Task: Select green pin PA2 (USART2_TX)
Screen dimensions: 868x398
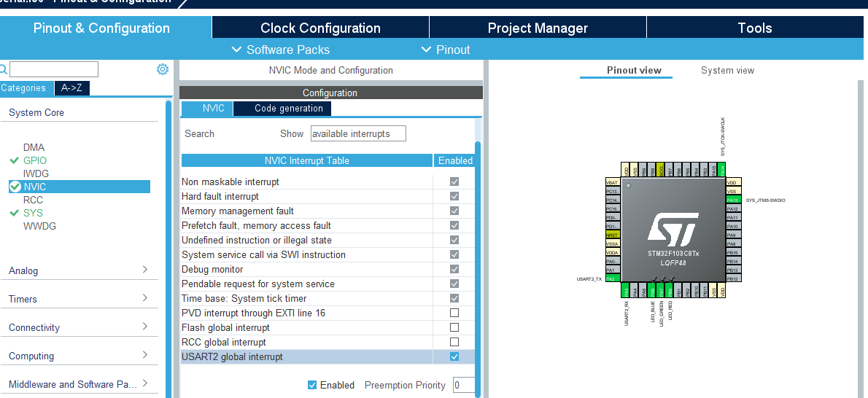Action: (x=613, y=278)
